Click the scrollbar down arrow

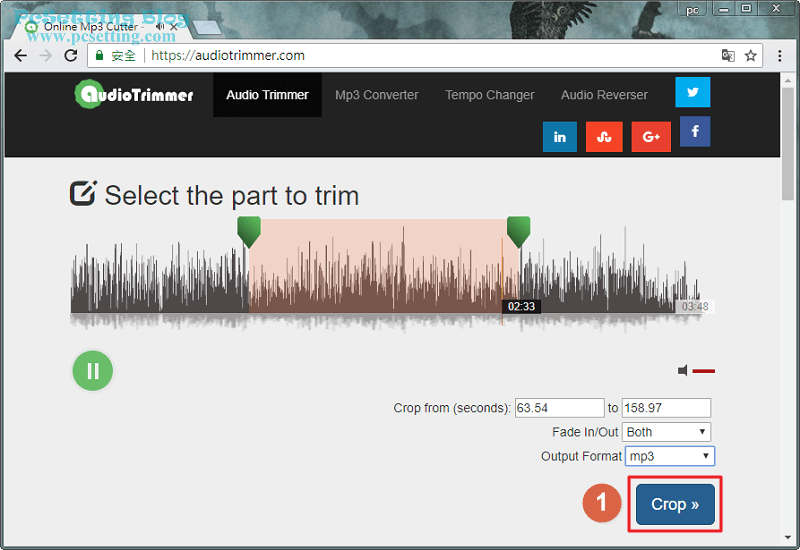click(787, 538)
